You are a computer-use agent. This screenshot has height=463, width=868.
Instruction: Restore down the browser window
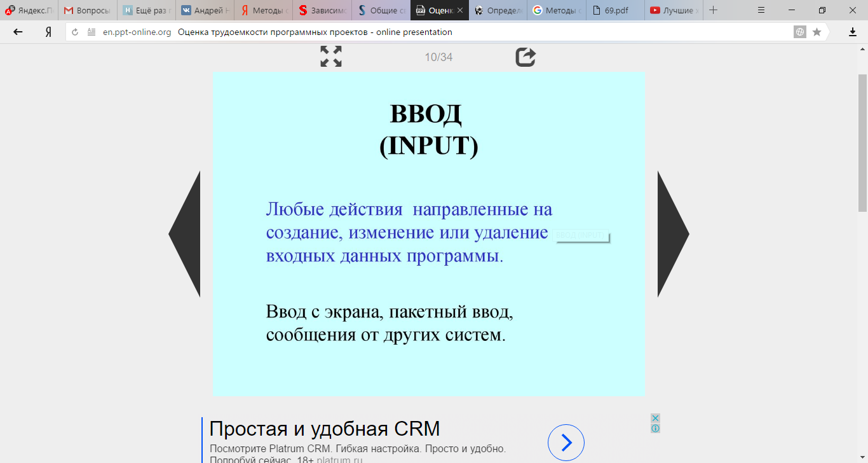click(x=822, y=10)
